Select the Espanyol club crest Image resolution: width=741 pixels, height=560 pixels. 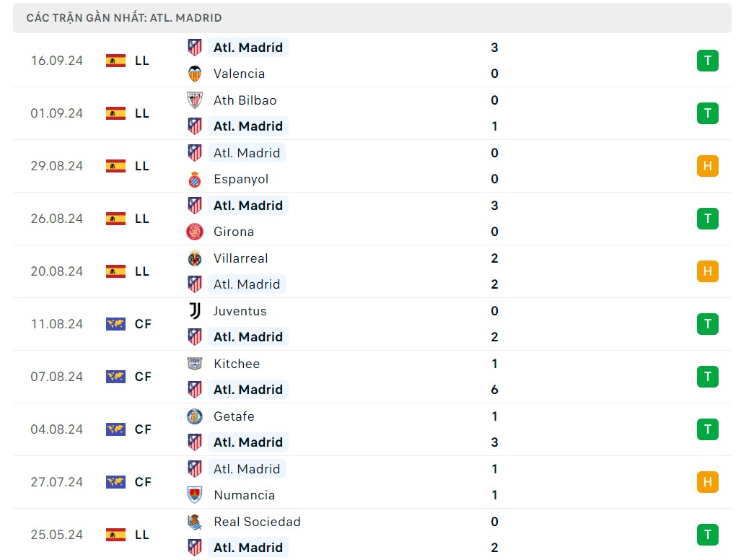pyautogui.click(x=194, y=179)
